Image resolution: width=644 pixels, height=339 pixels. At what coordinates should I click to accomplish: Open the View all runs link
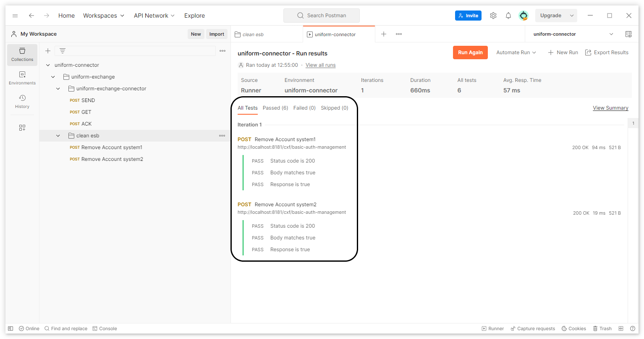(320, 65)
